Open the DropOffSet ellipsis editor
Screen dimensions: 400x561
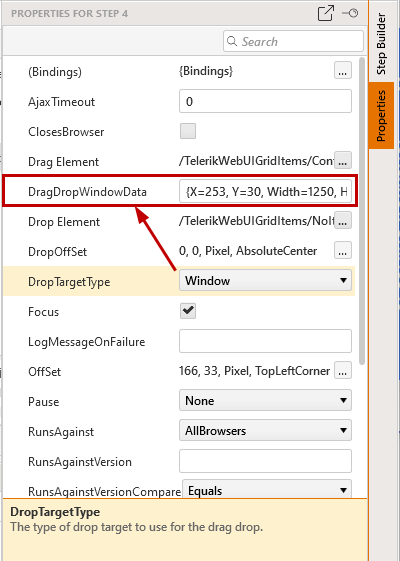pyautogui.click(x=343, y=251)
